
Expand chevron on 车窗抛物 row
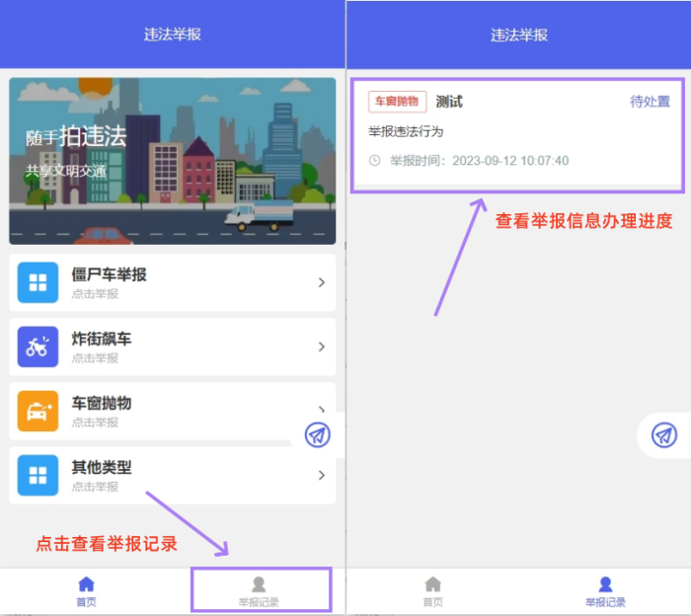[322, 410]
